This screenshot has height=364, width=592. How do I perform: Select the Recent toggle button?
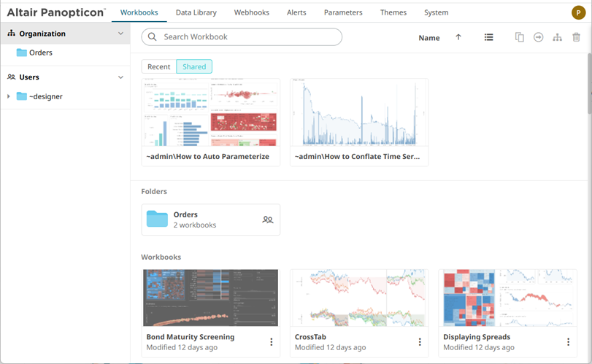click(x=159, y=66)
